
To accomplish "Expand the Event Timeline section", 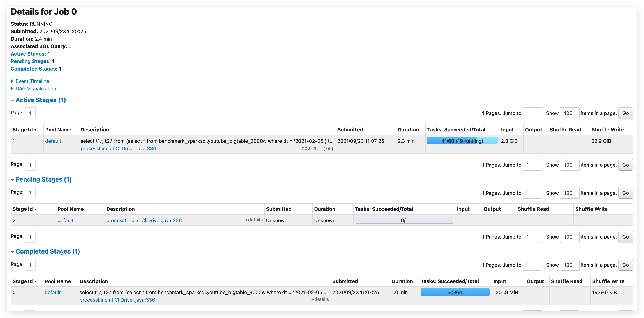I will (x=32, y=81).
